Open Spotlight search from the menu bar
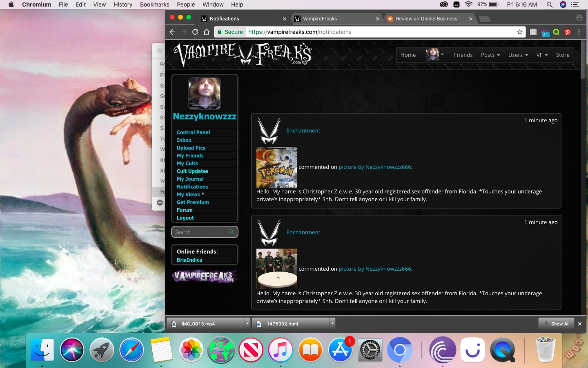Screen dimensions: 588x368 pos(549,4)
